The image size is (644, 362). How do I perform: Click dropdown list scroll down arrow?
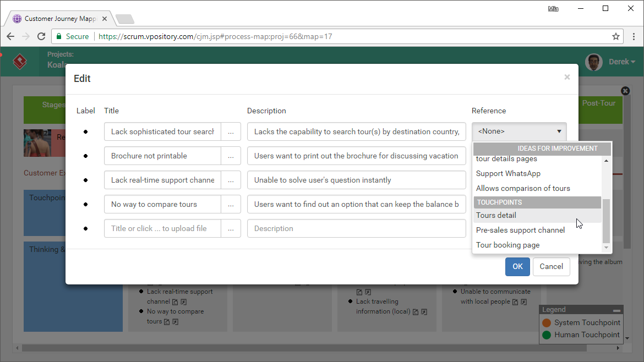point(606,248)
